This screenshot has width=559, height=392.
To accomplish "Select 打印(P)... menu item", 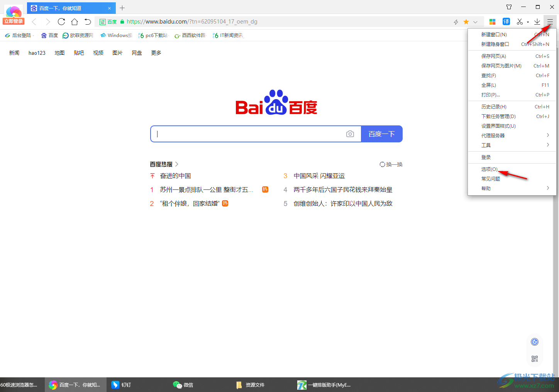I will click(512, 95).
